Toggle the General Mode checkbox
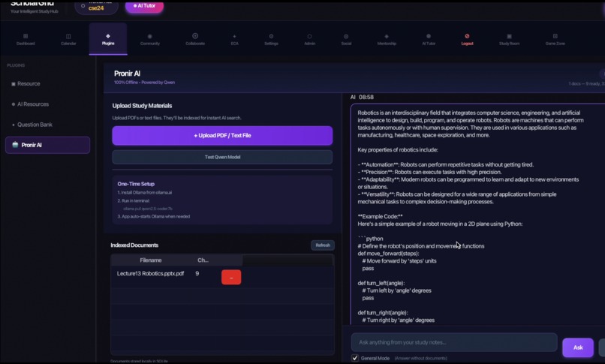The width and height of the screenshot is (605, 364). pyautogui.click(x=355, y=358)
